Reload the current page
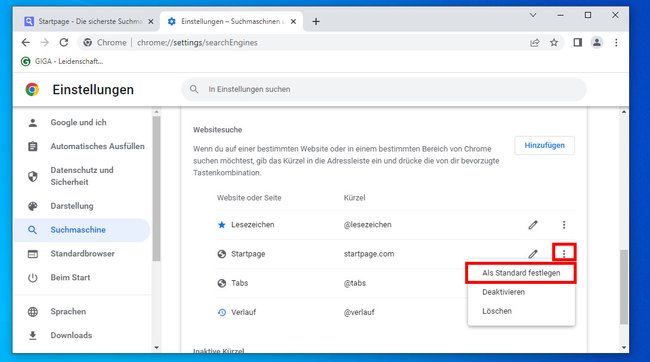The image size is (650, 362). (x=63, y=42)
